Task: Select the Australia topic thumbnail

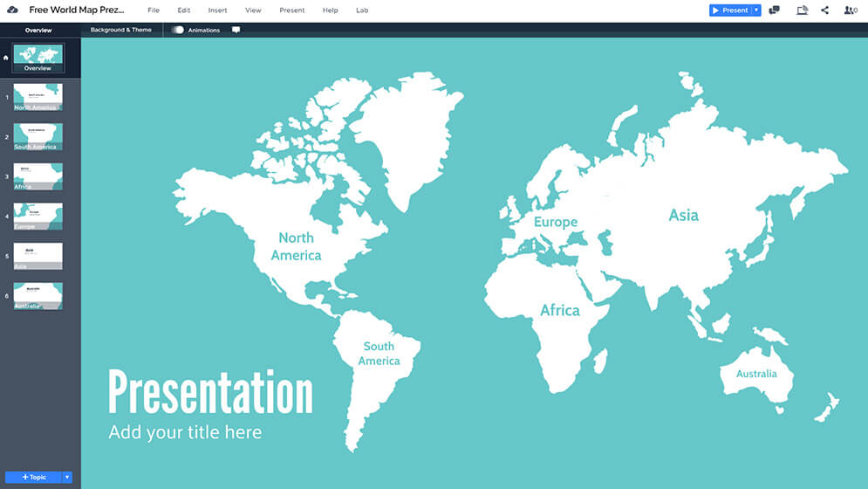Action: click(38, 295)
